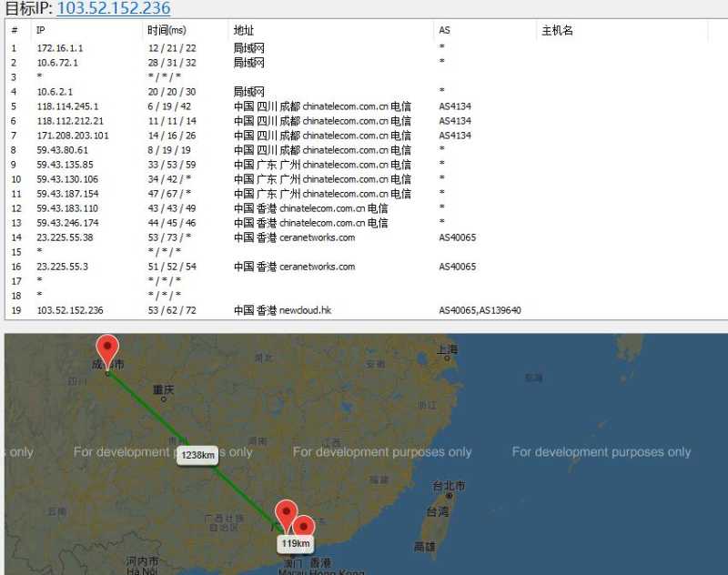This screenshot has width=728, height=575.
Task: Click the 1238km distance label
Action: click(197, 455)
